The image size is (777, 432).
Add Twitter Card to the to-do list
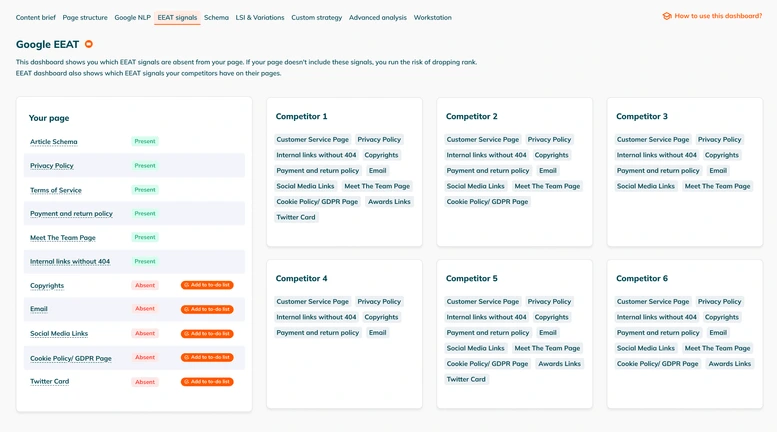(207, 381)
